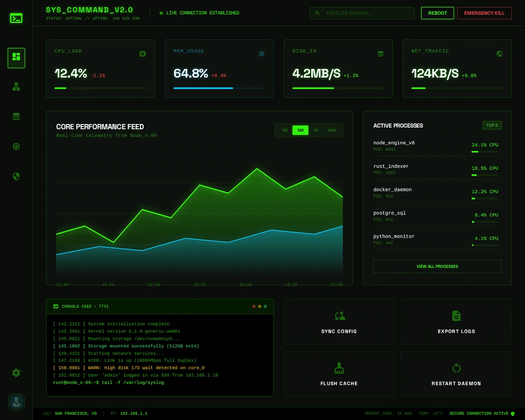
Task: Click the EMERGENCY KILL button
Action: [x=485, y=13]
